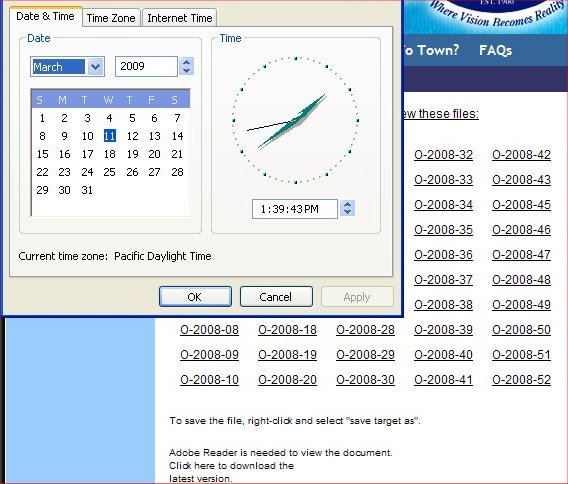Select day 9 in the calendar

coord(64,136)
